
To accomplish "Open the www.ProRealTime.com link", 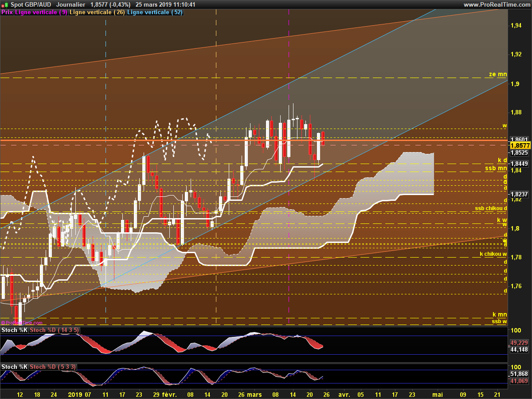I will point(497,4).
